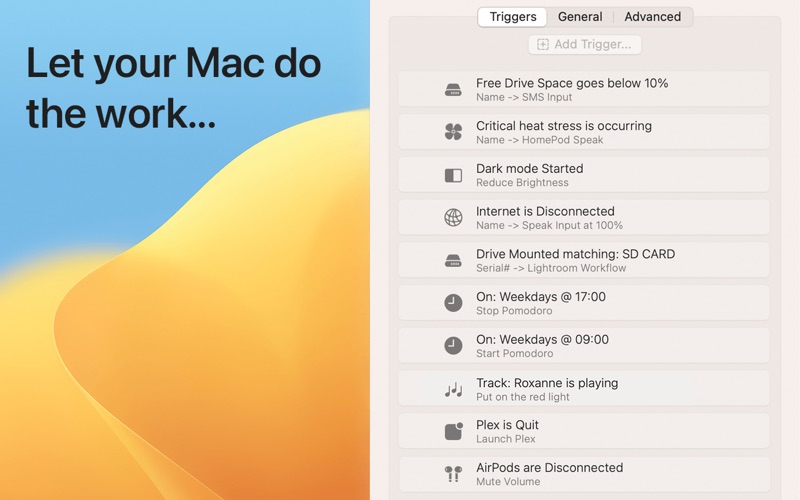Switch to the Triggers tab
The image size is (800, 500).
click(513, 17)
